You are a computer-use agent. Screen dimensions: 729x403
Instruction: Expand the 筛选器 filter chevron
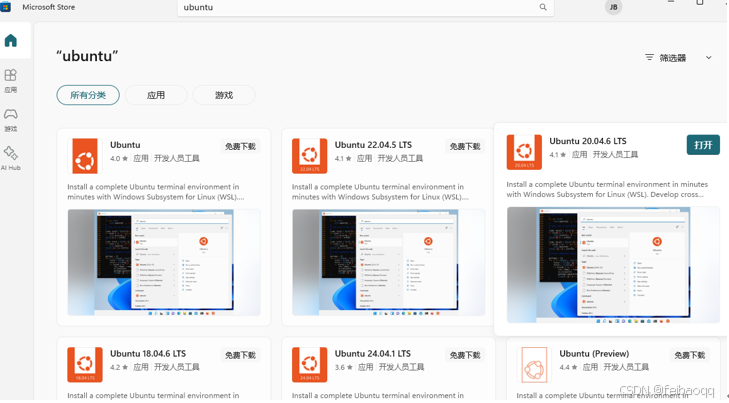coord(709,58)
